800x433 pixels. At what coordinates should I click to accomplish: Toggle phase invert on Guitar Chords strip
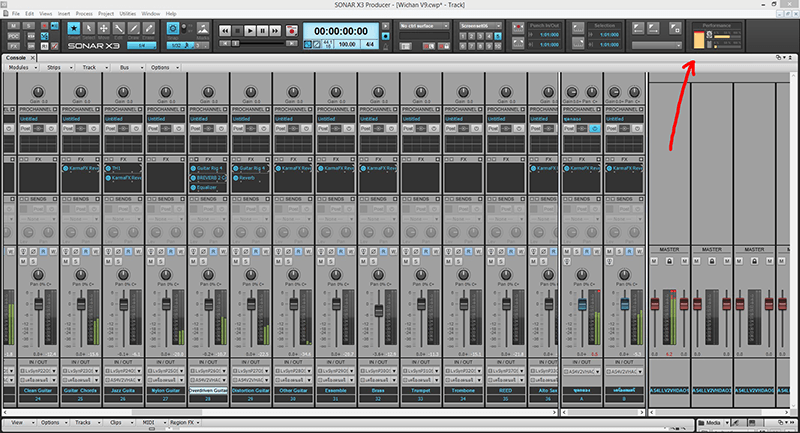[x=76, y=251]
